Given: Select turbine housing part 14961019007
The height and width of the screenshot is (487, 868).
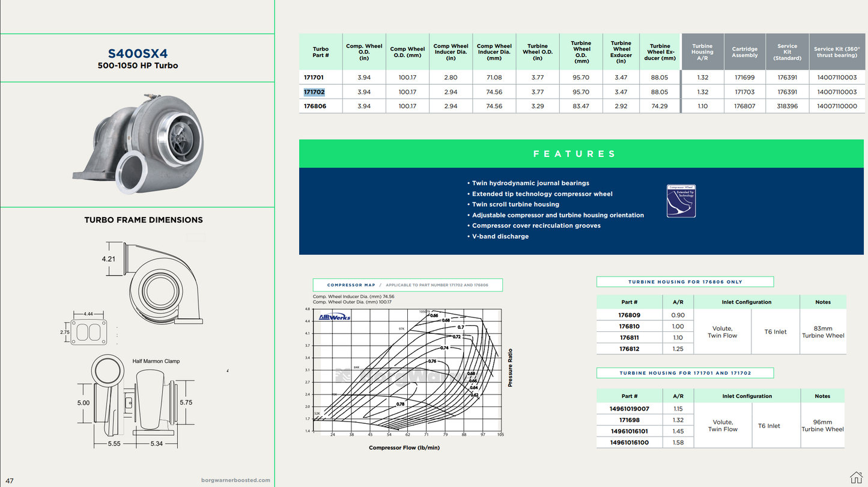Looking at the screenshot, I should click(x=630, y=409).
